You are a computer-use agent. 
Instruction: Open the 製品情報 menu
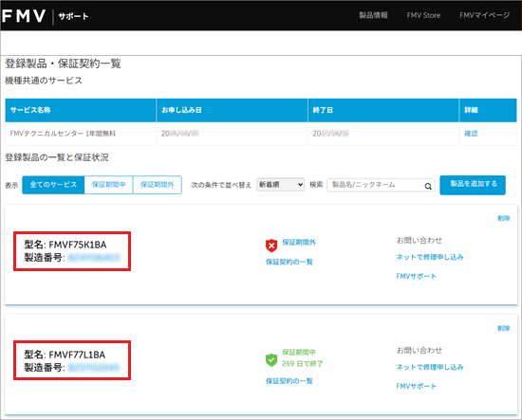[373, 15]
